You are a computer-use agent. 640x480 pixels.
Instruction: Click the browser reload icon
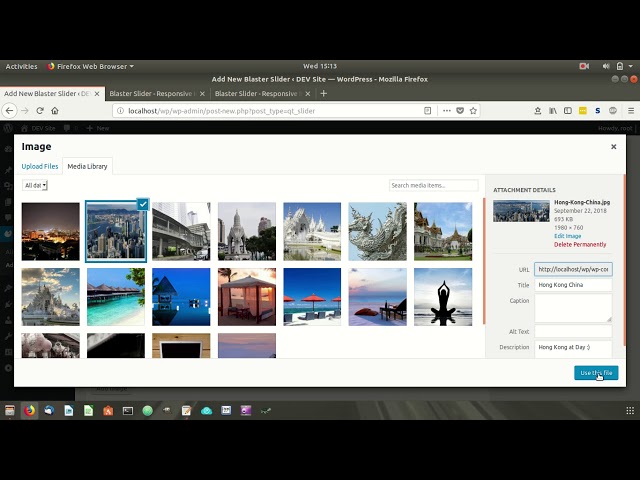pos(39,111)
